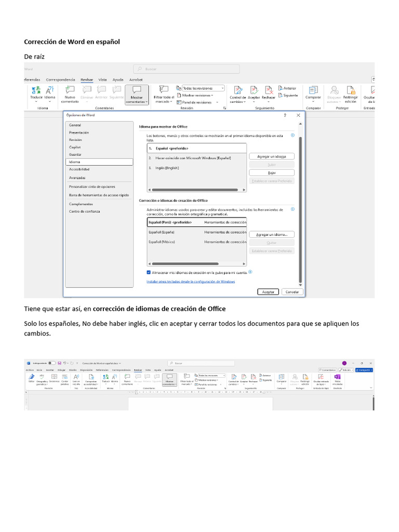The image size is (399, 532).
Task: Select Español (México) in authoring language list
Action: pos(197,242)
